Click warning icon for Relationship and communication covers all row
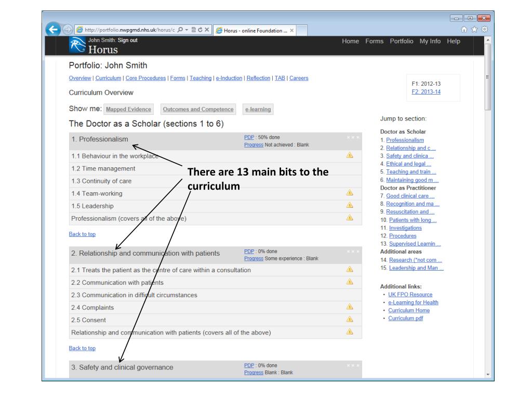 [350, 332]
